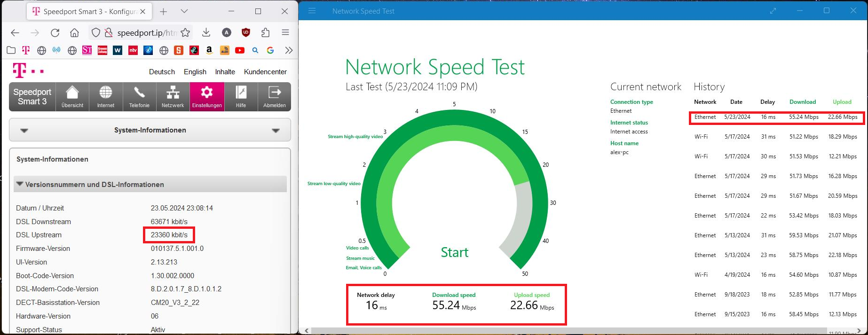868x335 pixels.
Task: Reload the Speedport page
Action: click(55, 32)
